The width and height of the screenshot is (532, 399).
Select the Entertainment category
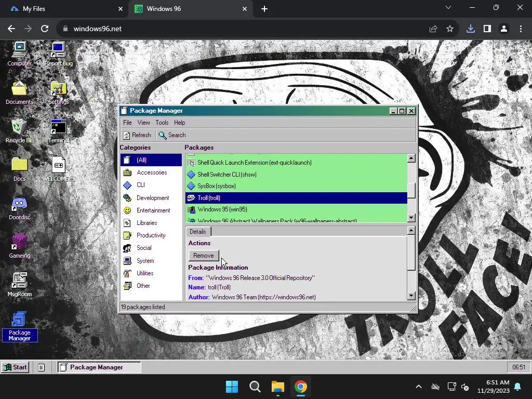pyautogui.click(x=151, y=210)
